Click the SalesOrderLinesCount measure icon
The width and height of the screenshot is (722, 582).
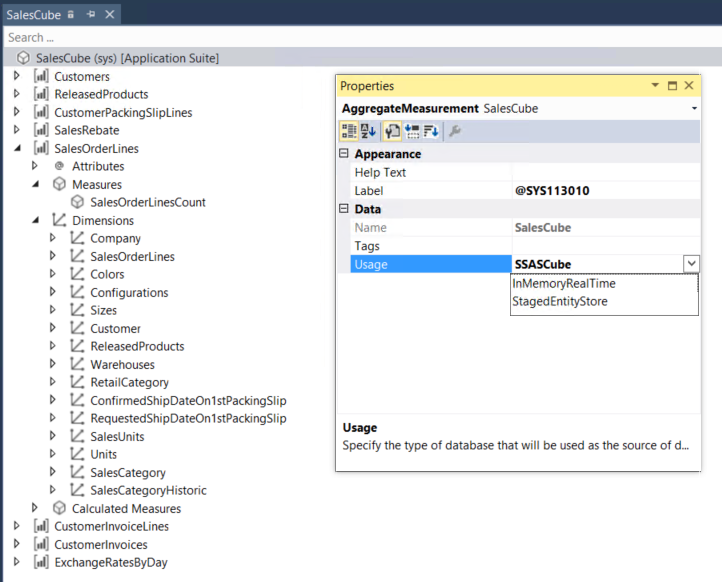click(x=78, y=202)
